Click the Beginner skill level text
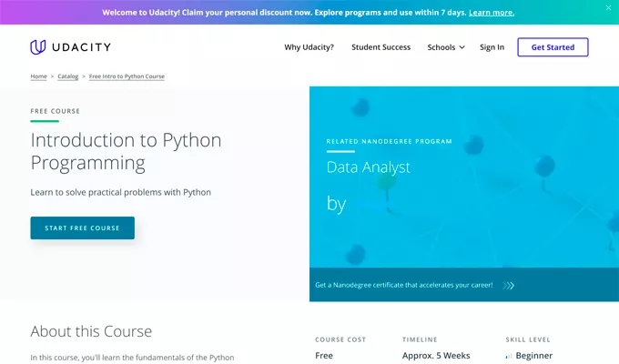 534,356
